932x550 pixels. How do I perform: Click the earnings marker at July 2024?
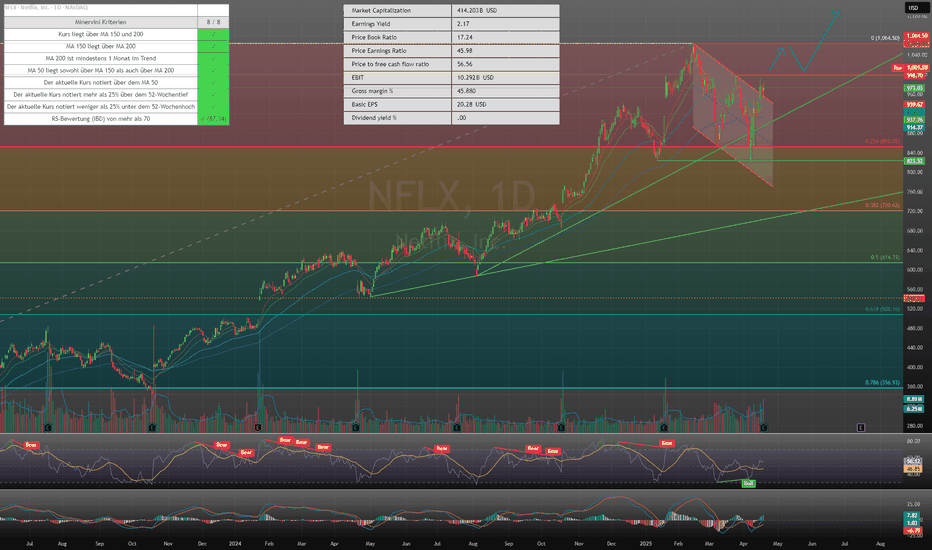point(456,427)
